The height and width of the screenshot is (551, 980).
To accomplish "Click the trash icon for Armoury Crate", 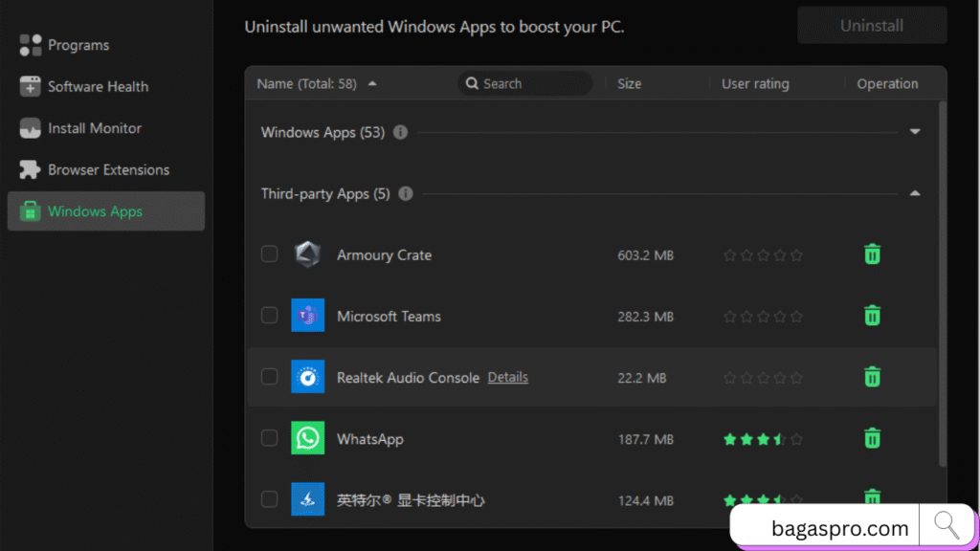I will pyautogui.click(x=872, y=254).
